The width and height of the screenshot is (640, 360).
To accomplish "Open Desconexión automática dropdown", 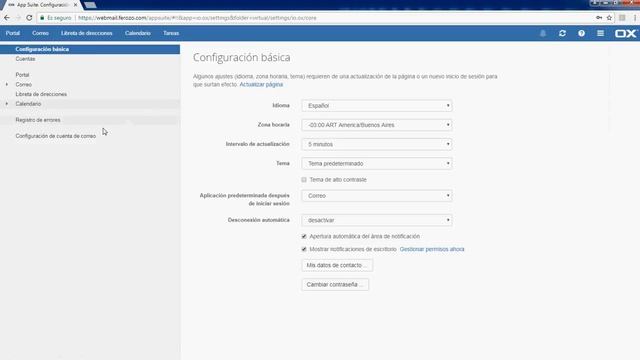I will click(377, 220).
